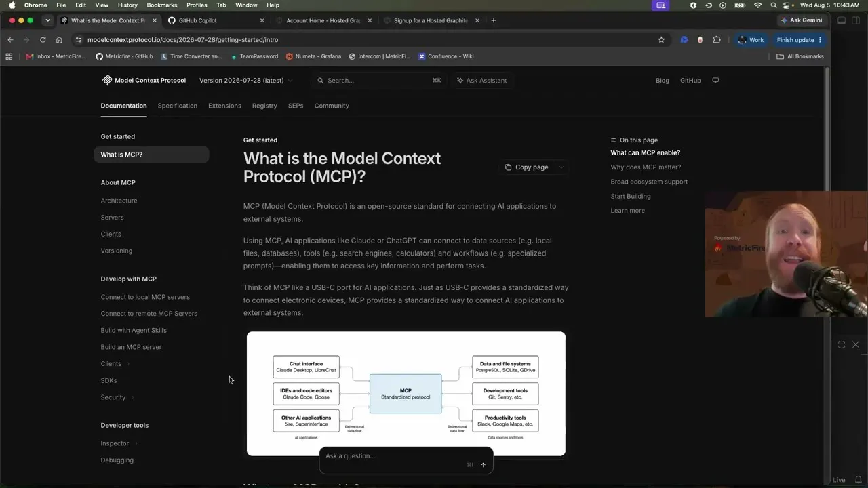The height and width of the screenshot is (488, 868).
Task: Open macOS Control Center icon
Action: pyautogui.click(x=787, y=5)
